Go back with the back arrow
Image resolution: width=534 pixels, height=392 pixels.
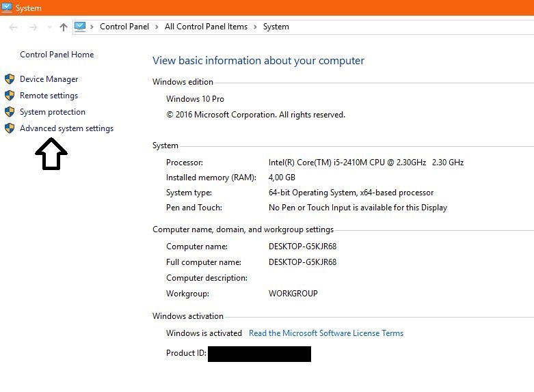(14, 27)
